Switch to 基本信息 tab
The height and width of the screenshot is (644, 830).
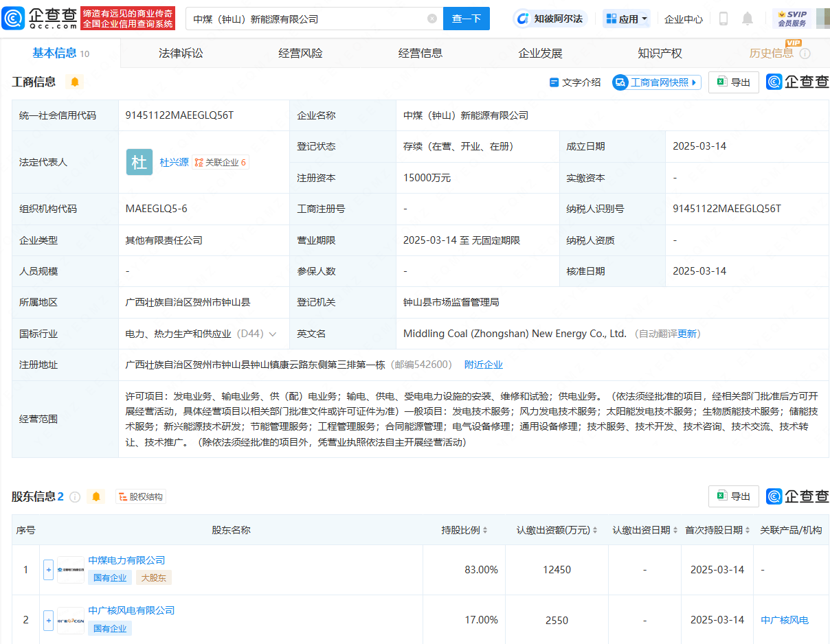point(60,54)
